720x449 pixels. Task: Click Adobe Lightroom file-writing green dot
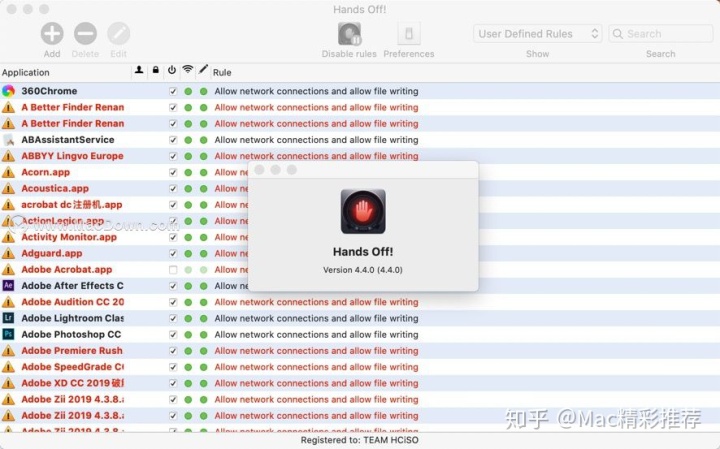tap(204, 318)
